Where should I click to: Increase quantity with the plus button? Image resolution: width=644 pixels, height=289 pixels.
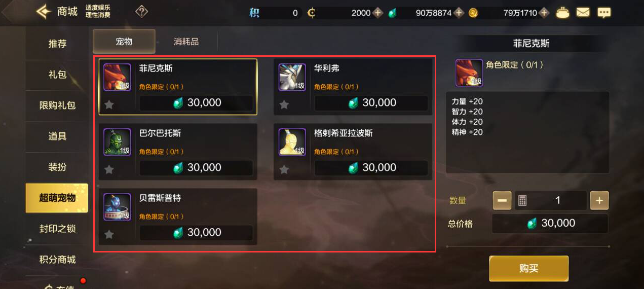[x=599, y=200]
